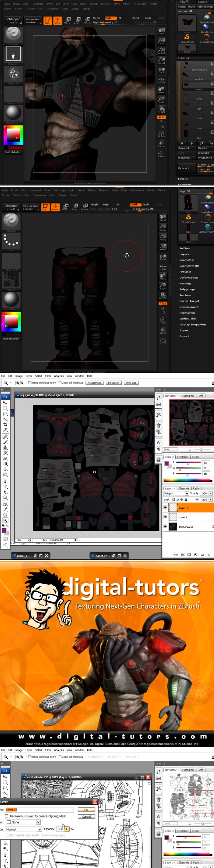Select the Move tool in legs_new_clr Photoshop toolbox
Screen dimensions: 214x868
[x=5, y=403]
